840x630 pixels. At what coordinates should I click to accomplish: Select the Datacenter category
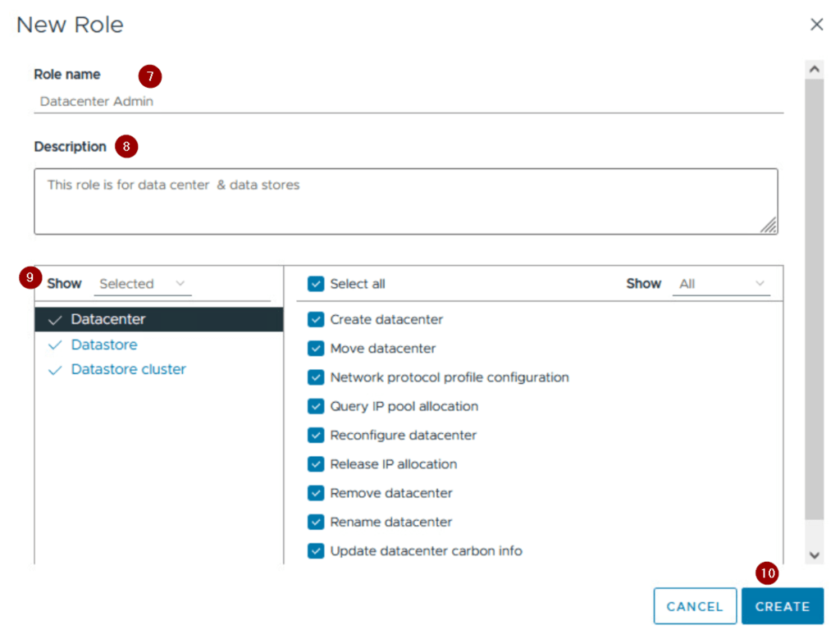[x=107, y=320]
